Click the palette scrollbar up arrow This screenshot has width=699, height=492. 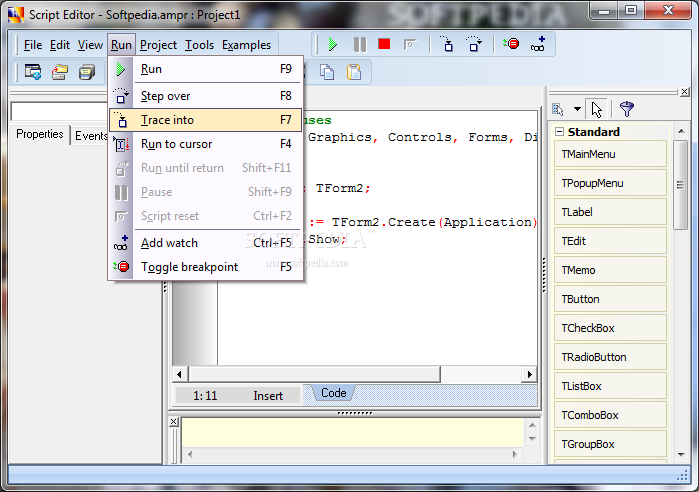pos(681,131)
